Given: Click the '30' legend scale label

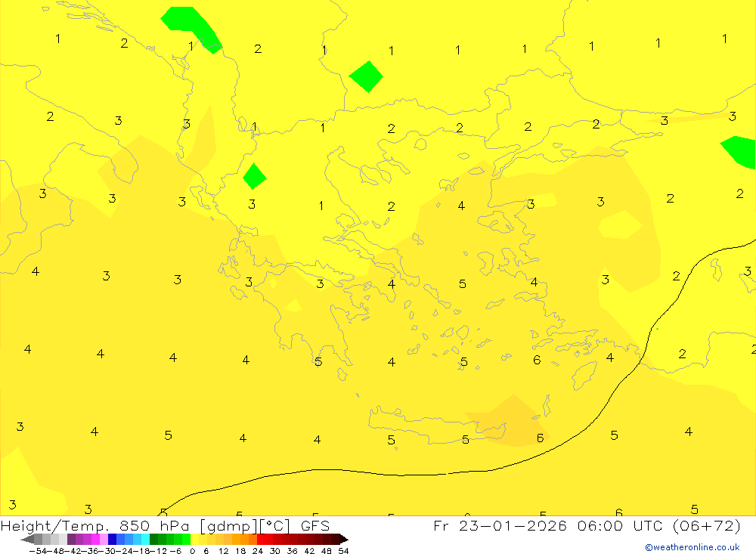Looking at the screenshot, I should [x=275, y=551].
